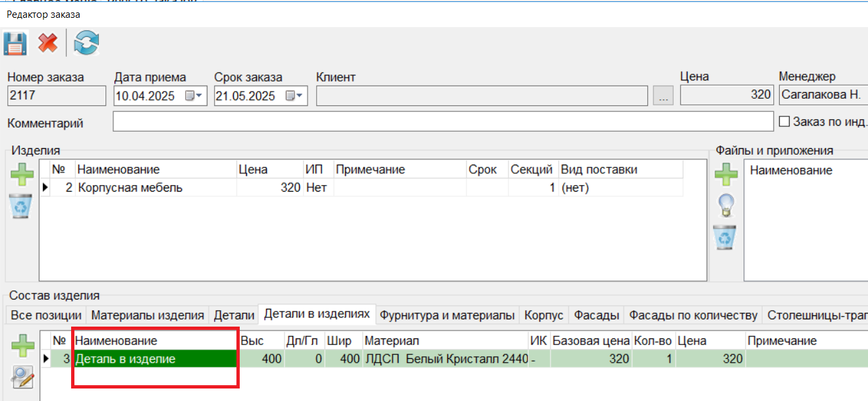Click the save floppy disk icon
868x401 pixels.
click(14, 44)
